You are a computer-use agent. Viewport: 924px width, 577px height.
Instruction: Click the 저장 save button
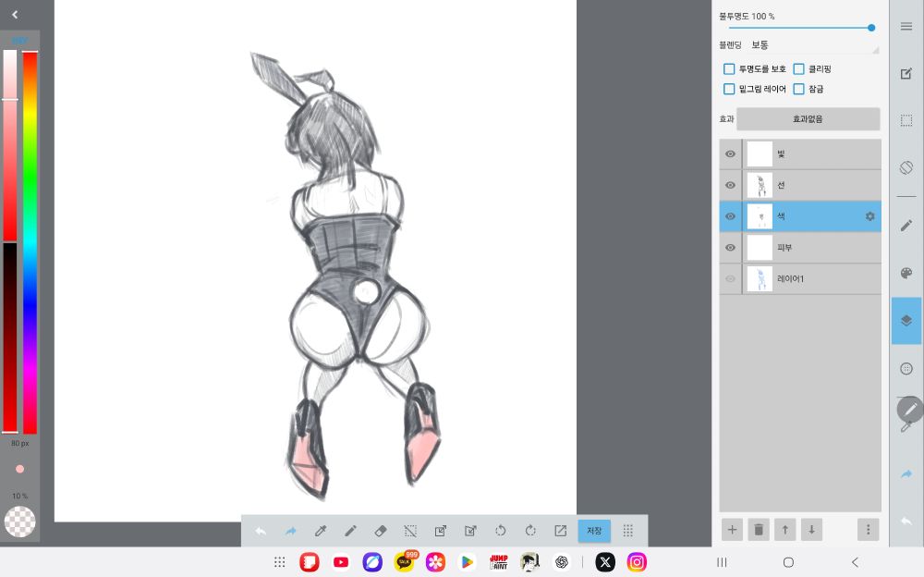[x=594, y=531]
